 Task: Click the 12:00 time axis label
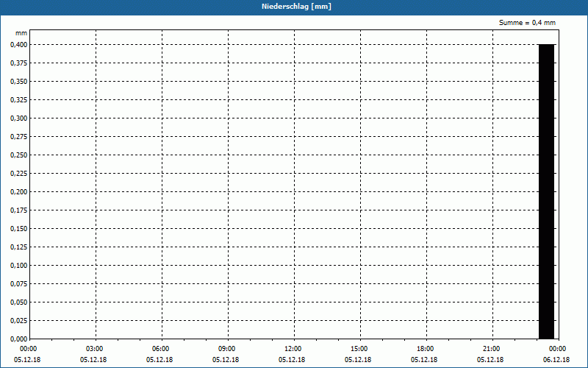pyautogui.click(x=293, y=349)
